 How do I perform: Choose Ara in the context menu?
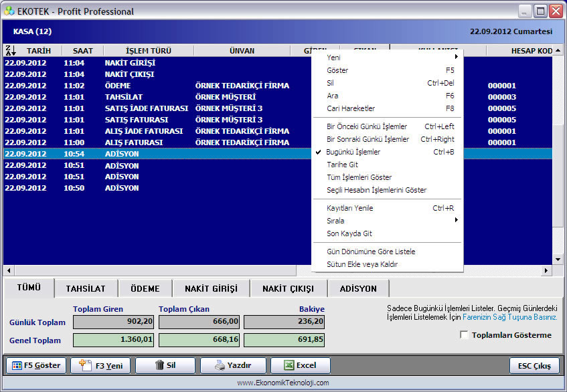coord(388,96)
